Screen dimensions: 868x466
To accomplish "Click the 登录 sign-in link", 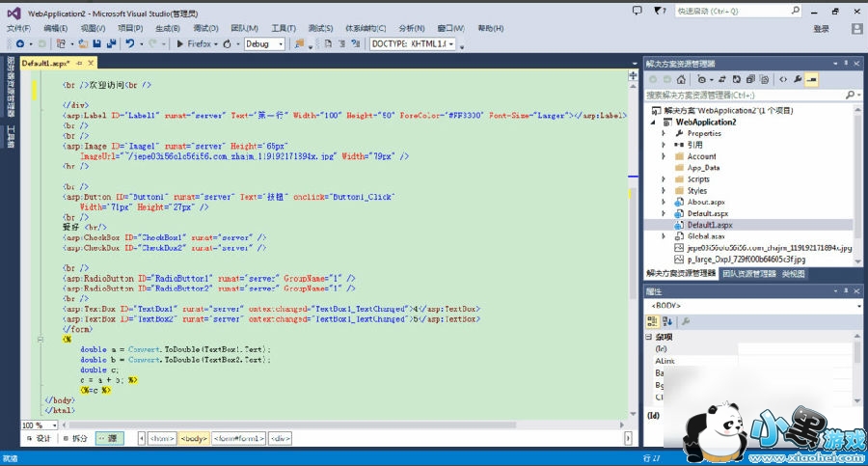I will pos(821,28).
